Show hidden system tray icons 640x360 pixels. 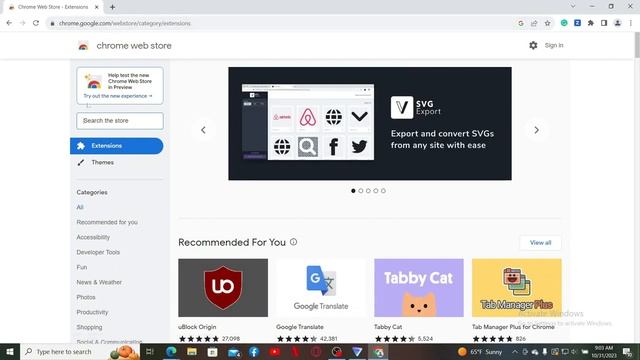point(515,351)
